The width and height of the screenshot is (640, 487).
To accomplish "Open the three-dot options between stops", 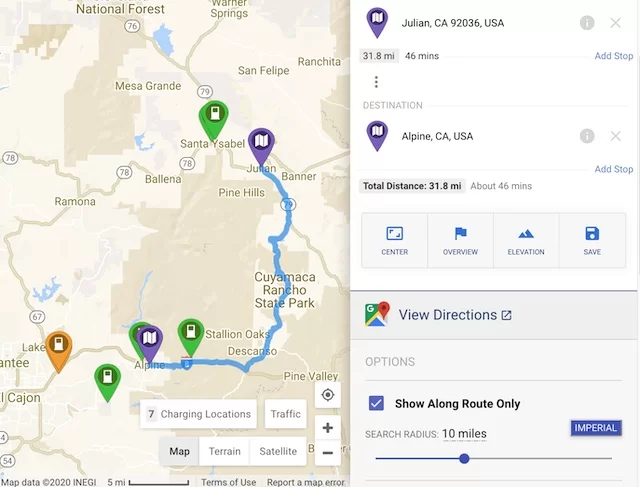I will (x=376, y=82).
